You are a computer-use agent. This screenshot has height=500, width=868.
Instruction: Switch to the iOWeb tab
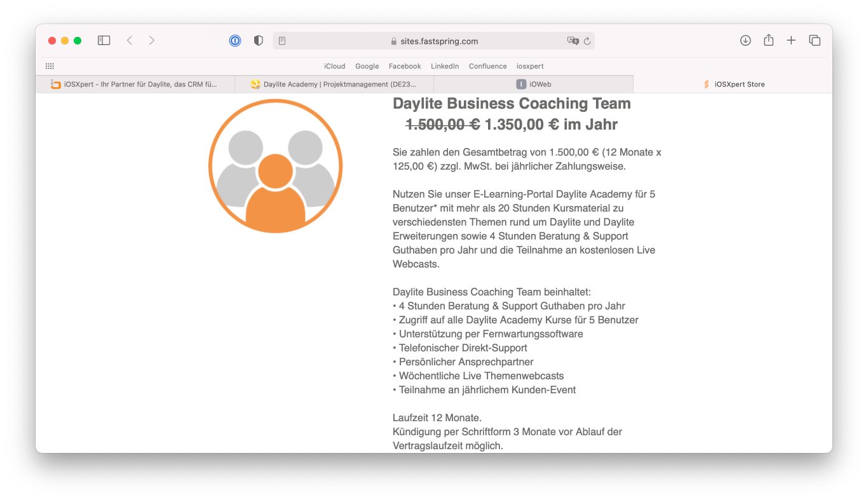[534, 84]
